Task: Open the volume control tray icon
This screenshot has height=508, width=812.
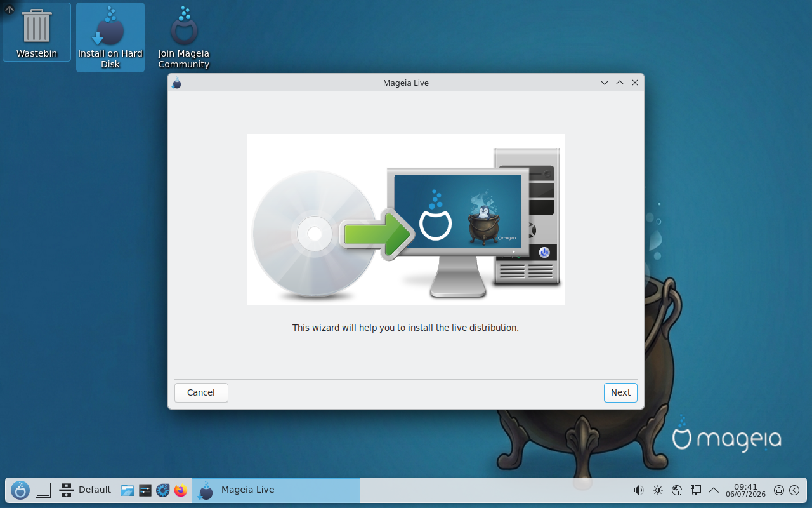Action: coord(639,490)
